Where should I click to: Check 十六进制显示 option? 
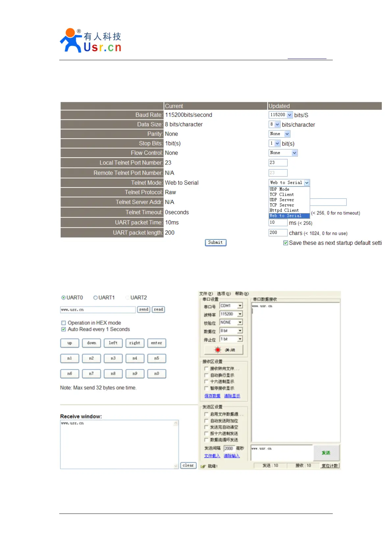206,382
